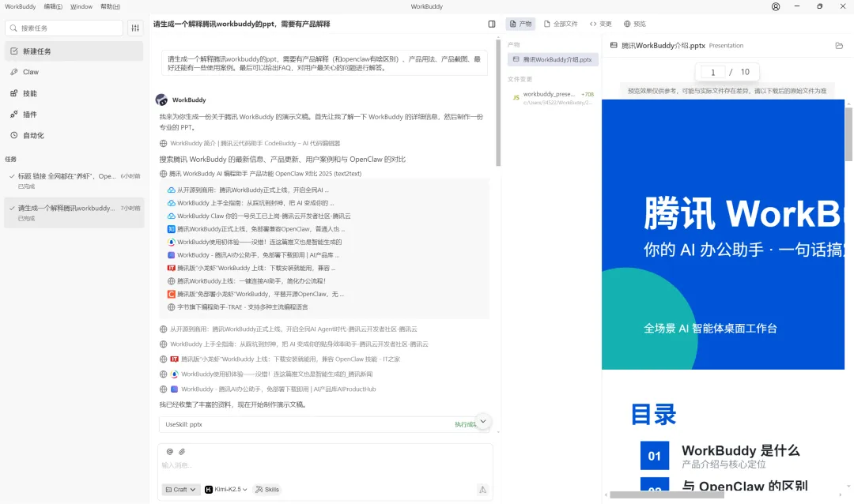Open the user account icon in title bar
The height and width of the screenshot is (504, 854).
pyautogui.click(x=776, y=6)
